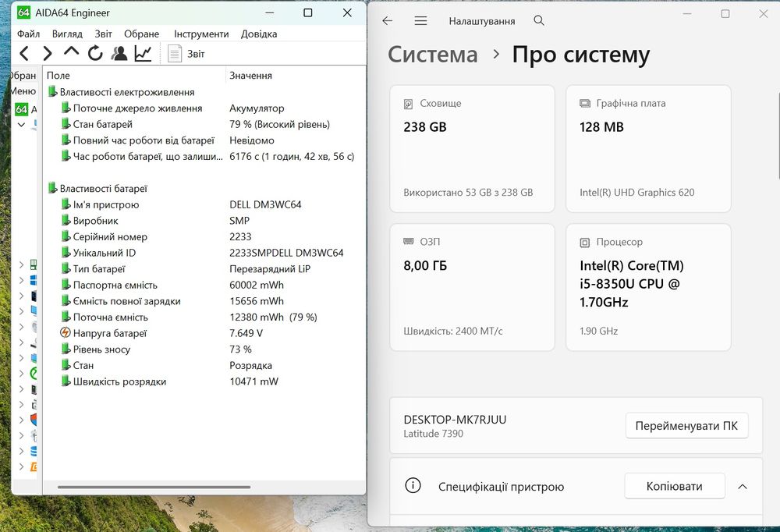
Task: Copy device specs with Копіювати
Action: 675,486
